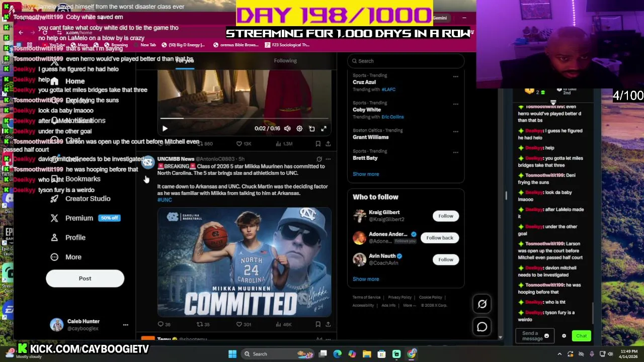This screenshot has width=644, height=362.
Task: Follow Kraig Gilbert
Action: pos(445,216)
